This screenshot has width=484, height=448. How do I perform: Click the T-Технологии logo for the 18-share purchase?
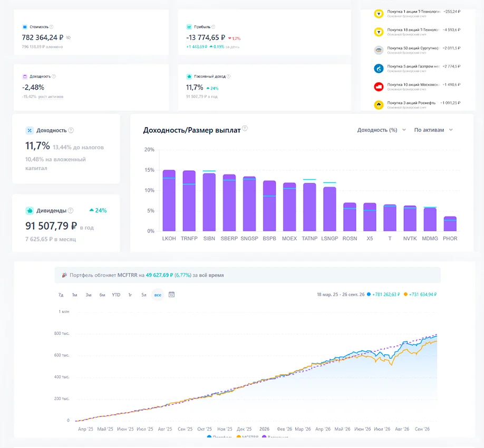pyautogui.click(x=379, y=32)
